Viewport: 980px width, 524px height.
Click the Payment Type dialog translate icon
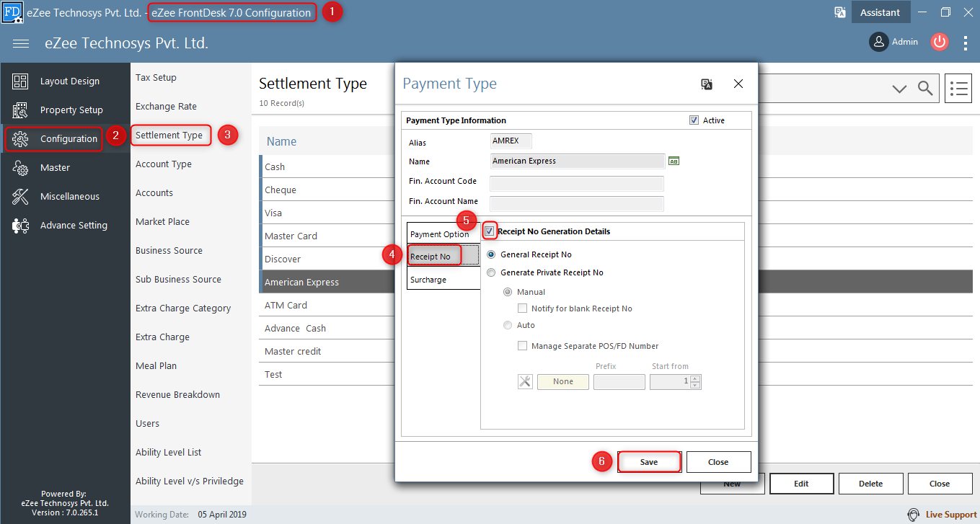point(707,84)
